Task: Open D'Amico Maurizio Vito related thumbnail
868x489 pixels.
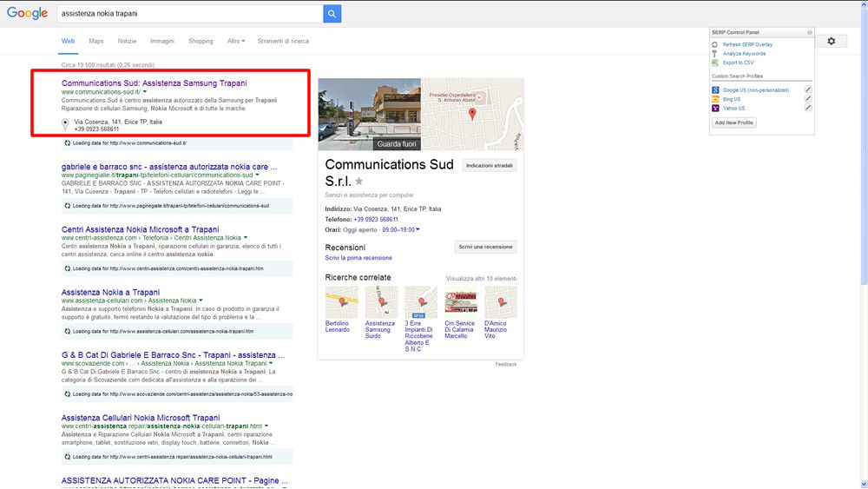Action: [x=501, y=302]
